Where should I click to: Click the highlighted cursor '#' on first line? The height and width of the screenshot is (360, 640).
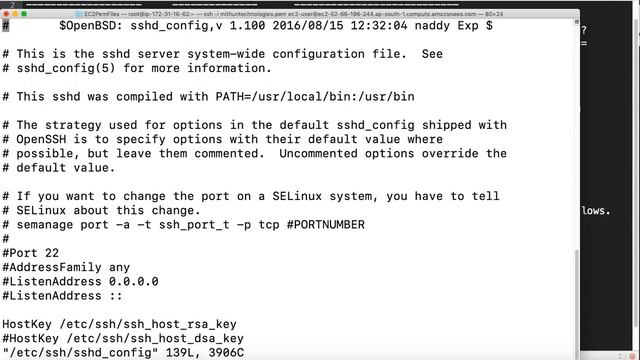pos(6,26)
